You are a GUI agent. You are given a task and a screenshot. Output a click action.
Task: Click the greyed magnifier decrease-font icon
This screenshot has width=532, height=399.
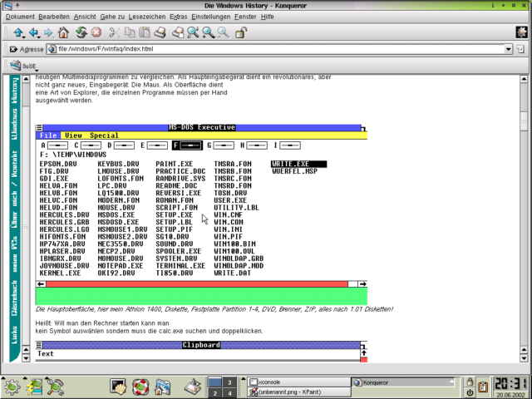[223, 32]
